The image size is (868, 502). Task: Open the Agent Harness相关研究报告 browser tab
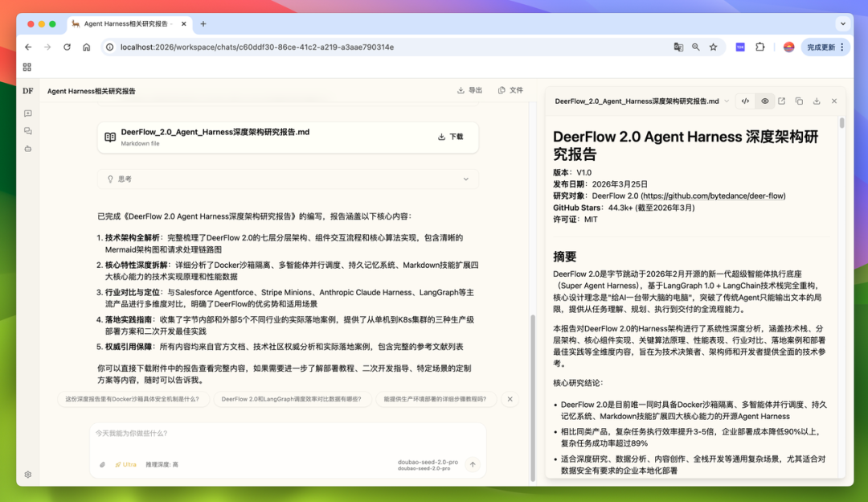click(129, 24)
